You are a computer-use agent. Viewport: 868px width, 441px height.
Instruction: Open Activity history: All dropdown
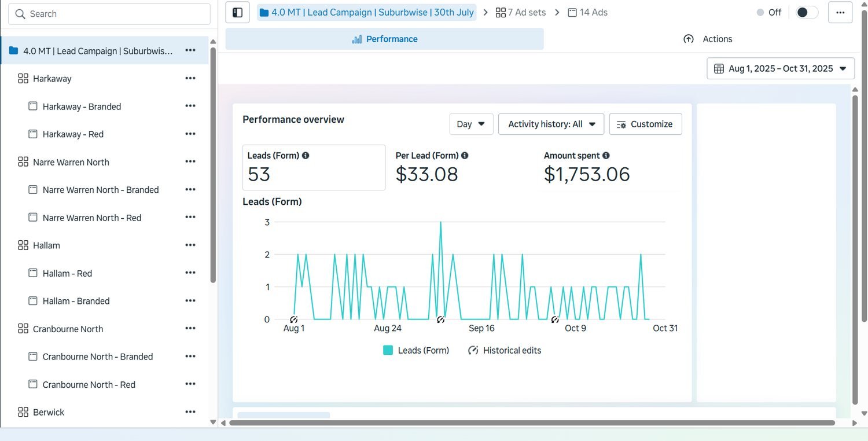click(551, 124)
